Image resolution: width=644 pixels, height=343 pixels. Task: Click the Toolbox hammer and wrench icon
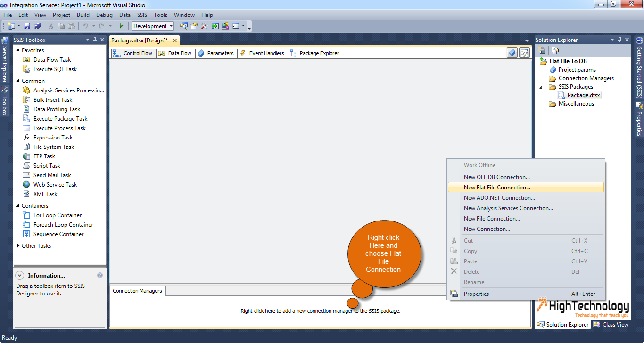coord(205,26)
